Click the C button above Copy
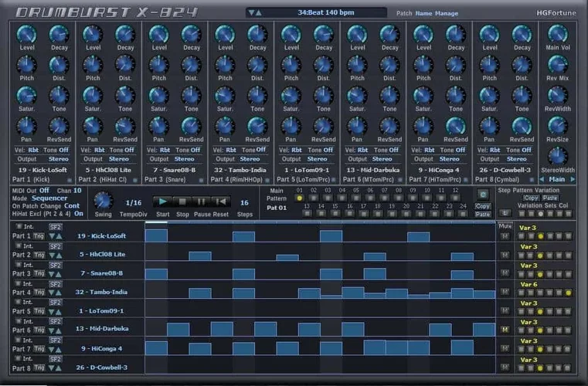 483,194
